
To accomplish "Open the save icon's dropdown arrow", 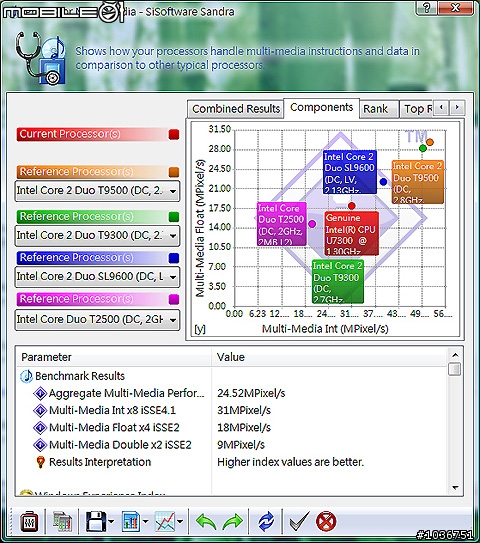I will 111,522.
